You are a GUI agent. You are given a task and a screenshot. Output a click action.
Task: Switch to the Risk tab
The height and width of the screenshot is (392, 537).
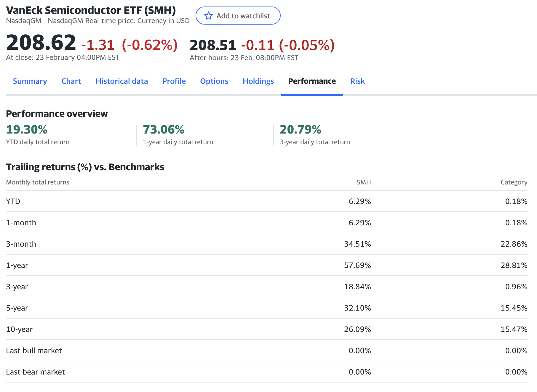(x=357, y=81)
